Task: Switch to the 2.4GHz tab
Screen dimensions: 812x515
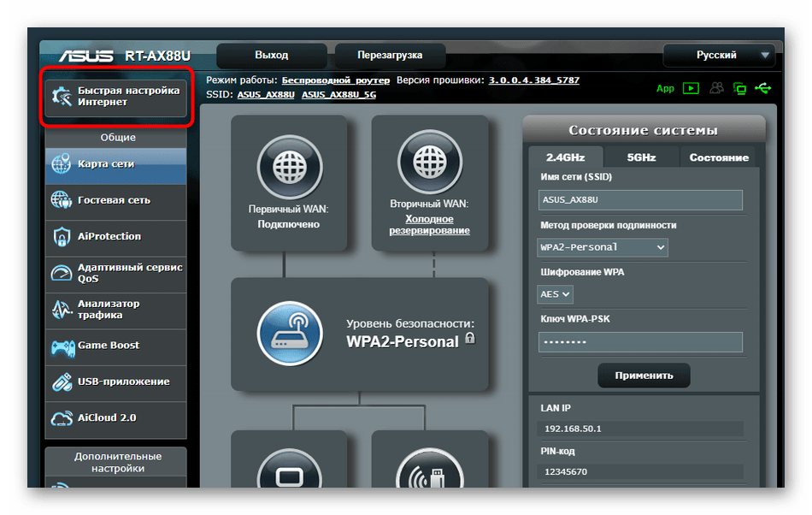Action: pos(566,157)
